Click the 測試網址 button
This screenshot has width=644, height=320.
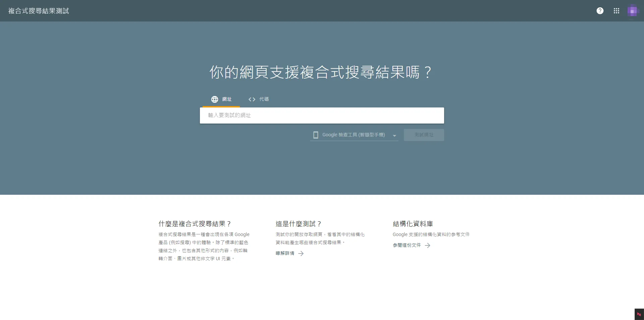[424, 135]
